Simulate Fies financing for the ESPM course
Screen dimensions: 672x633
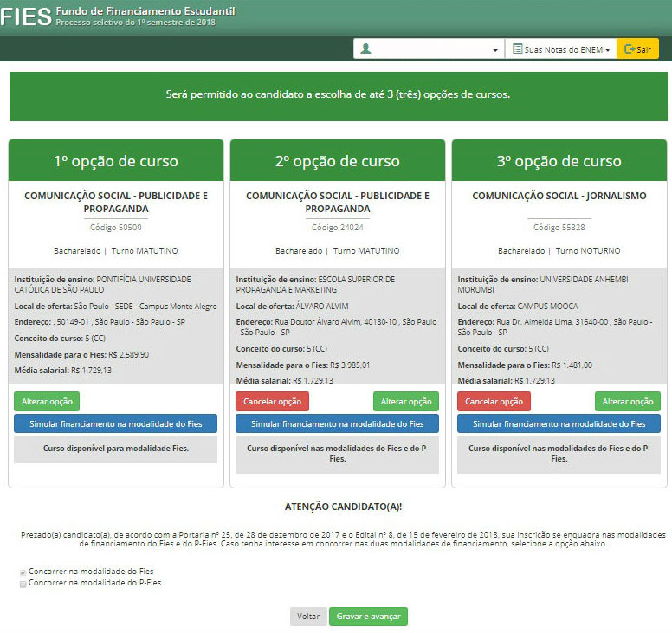337,423
